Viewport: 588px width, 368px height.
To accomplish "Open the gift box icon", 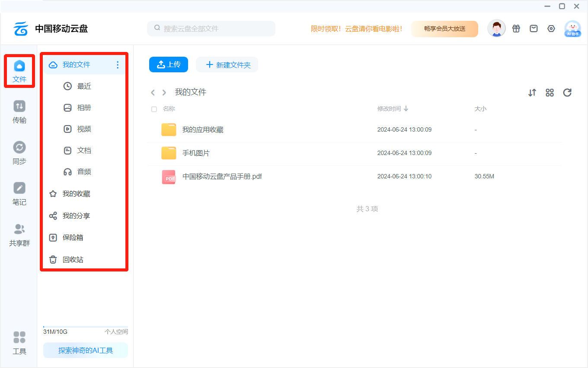I will [516, 29].
